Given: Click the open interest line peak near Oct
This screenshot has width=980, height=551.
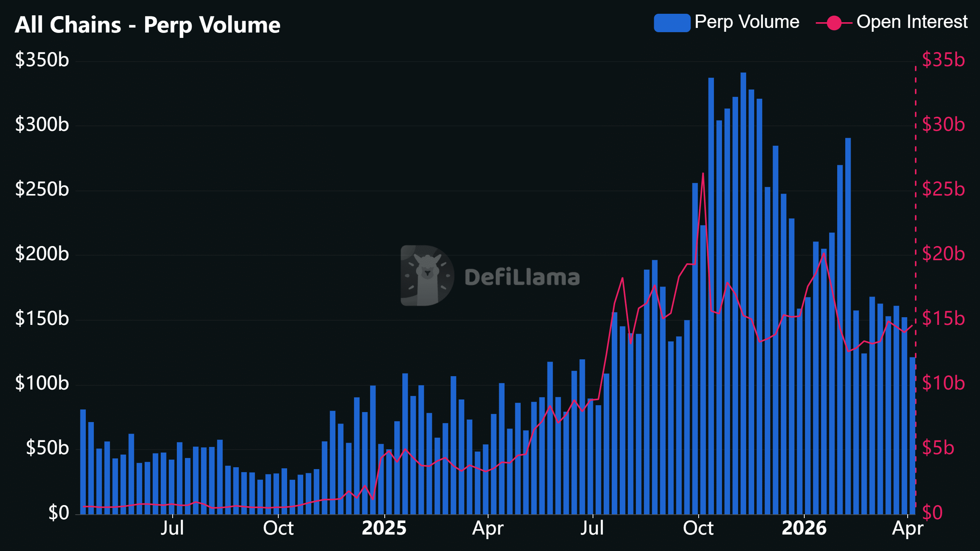Looking at the screenshot, I should click(x=703, y=174).
